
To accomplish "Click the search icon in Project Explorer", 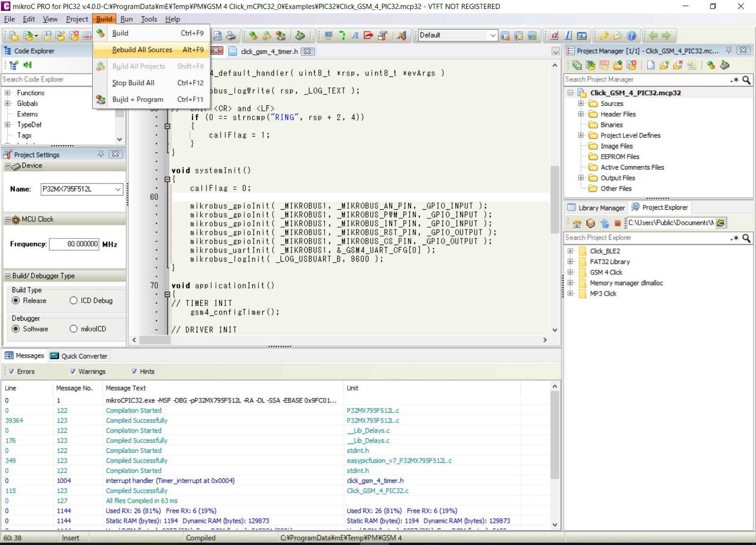I will (747, 238).
